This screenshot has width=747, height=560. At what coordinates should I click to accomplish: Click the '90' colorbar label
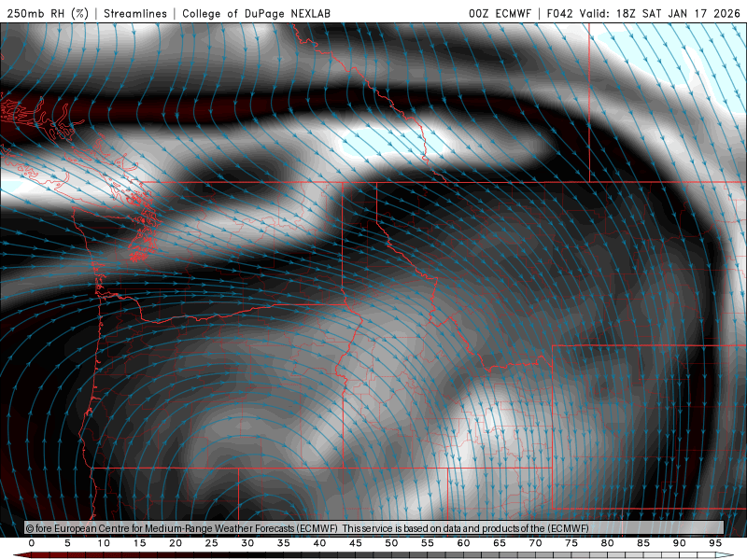[x=679, y=543]
